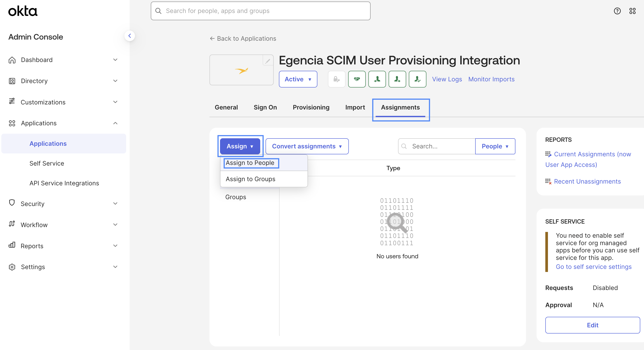
Task: Click the Egencia app logo thumbnail
Action: [241, 70]
